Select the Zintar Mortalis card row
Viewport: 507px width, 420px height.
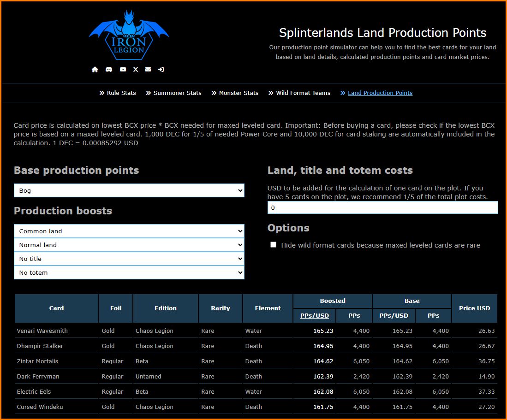[x=256, y=361]
